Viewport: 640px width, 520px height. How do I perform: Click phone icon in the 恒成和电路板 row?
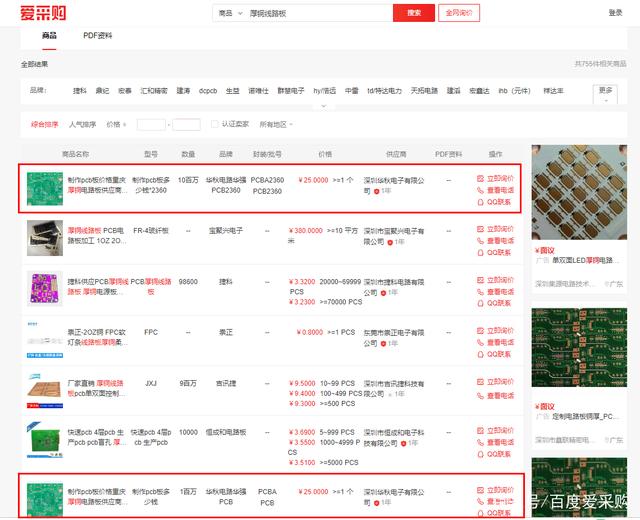point(480,442)
